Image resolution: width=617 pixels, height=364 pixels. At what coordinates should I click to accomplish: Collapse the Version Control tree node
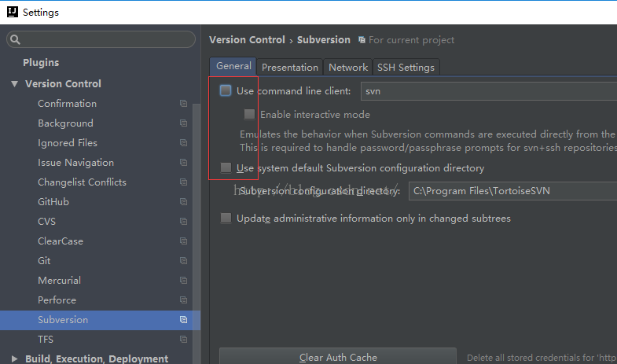(x=15, y=84)
